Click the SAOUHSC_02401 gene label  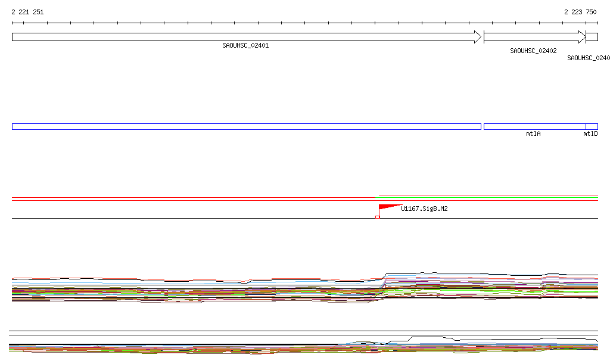(x=245, y=45)
